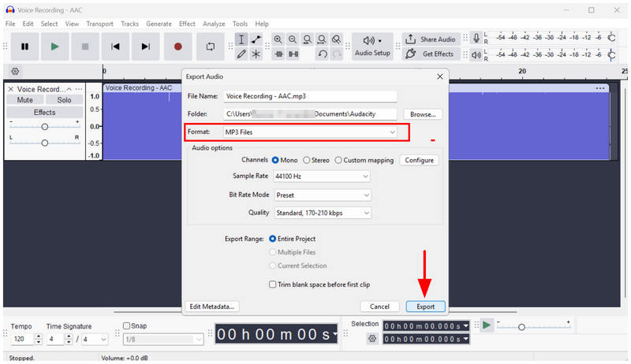Select the Draw (pencil) tool
The height and width of the screenshot is (364, 631).
(x=241, y=54)
